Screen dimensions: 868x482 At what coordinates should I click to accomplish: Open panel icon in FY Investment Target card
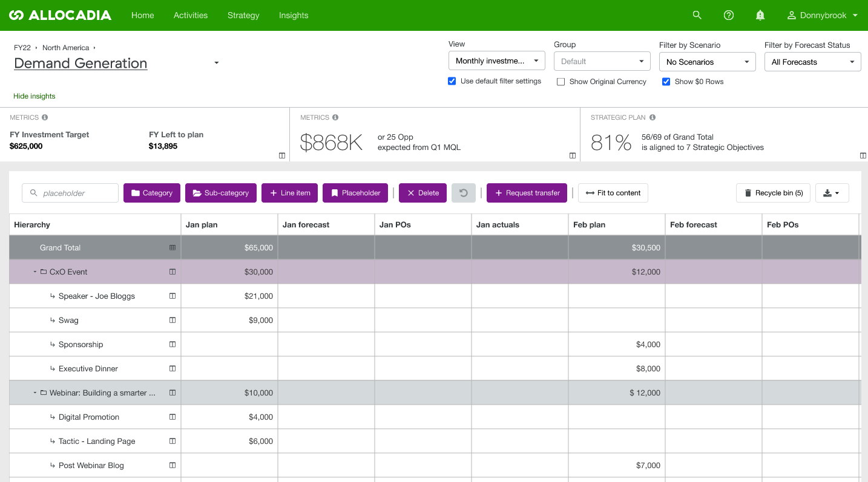(282, 155)
